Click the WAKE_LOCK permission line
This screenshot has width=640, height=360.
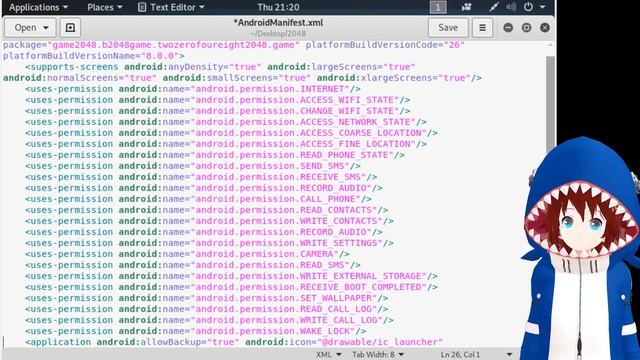coord(196,331)
